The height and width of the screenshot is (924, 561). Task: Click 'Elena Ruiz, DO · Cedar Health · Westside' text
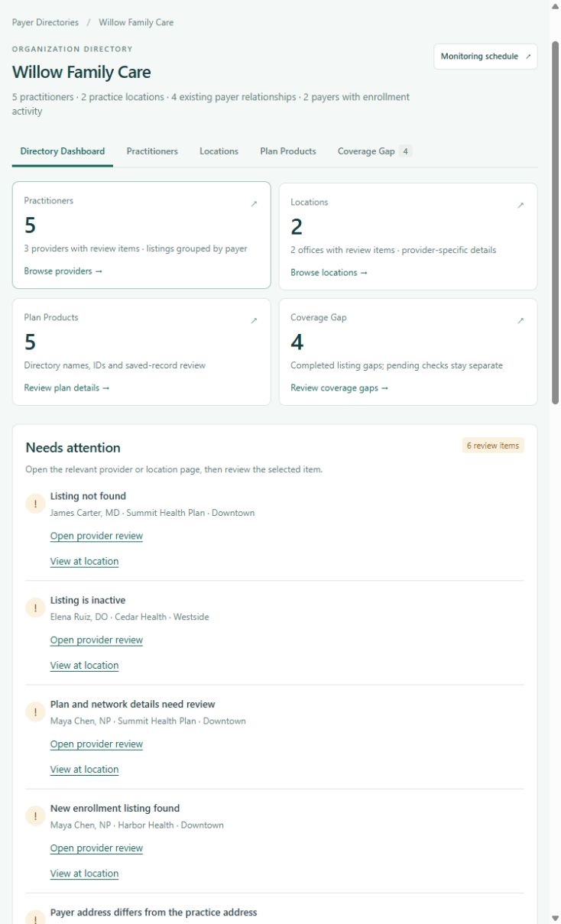pos(129,617)
